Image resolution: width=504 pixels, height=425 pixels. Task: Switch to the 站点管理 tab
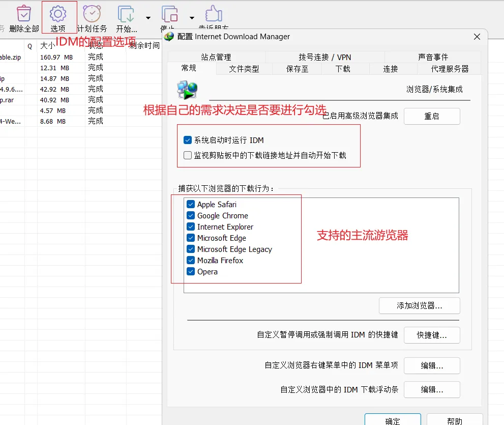(216, 58)
